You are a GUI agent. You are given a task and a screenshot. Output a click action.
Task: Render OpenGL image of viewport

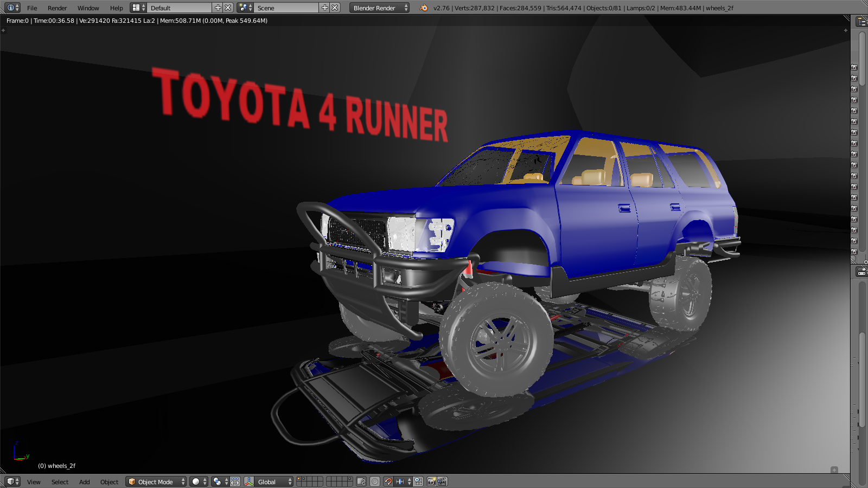pyautogui.click(x=431, y=481)
